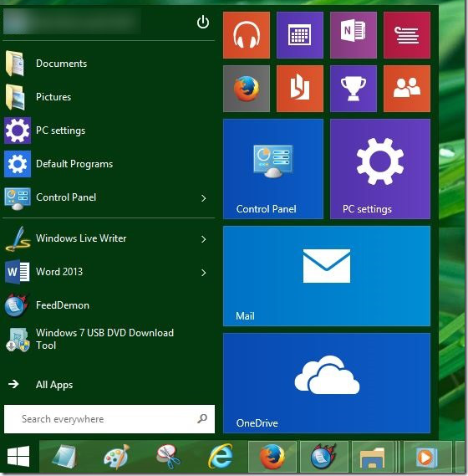Open File Explorer from the taskbar
Image resolution: width=468 pixels, height=476 pixels.
[x=374, y=456]
